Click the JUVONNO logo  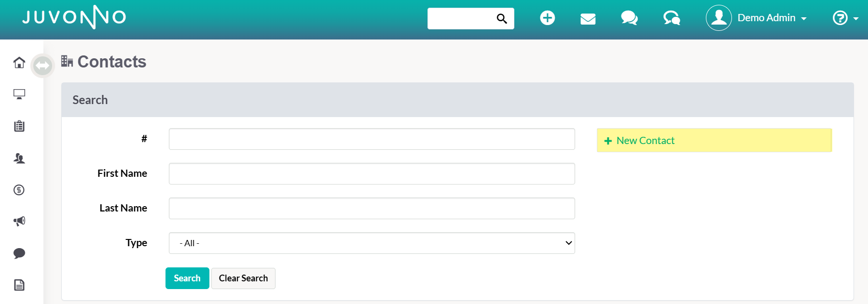click(x=74, y=17)
